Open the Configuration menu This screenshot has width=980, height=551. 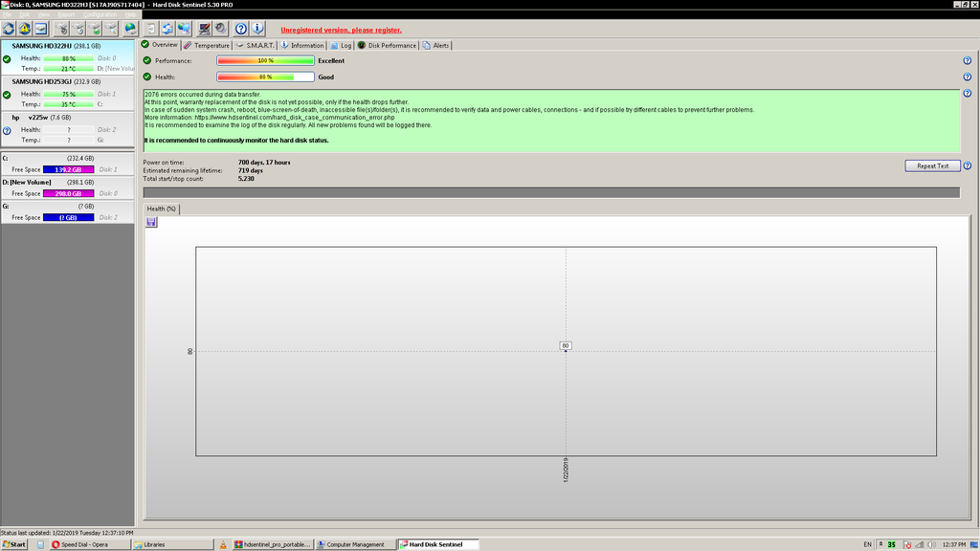100,14
